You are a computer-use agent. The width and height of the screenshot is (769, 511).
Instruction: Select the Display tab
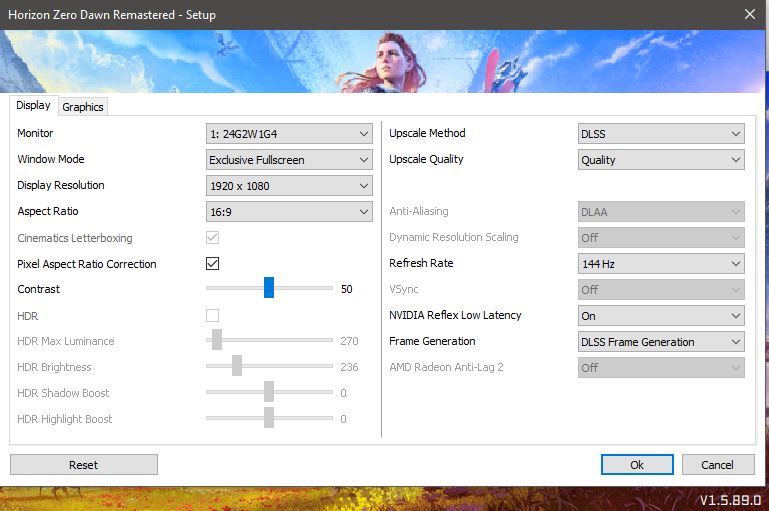click(x=33, y=105)
